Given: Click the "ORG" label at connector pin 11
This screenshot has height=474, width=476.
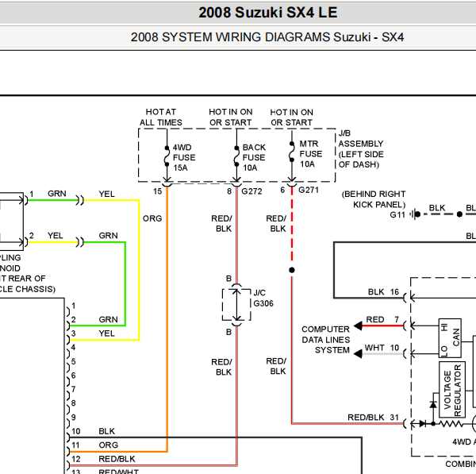Looking at the screenshot, I should pos(109,445).
